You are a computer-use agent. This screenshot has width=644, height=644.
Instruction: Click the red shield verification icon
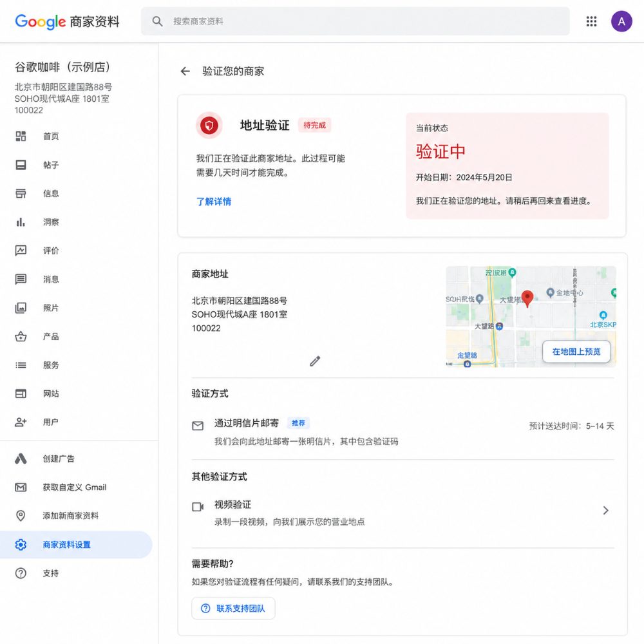pos(209,125)
